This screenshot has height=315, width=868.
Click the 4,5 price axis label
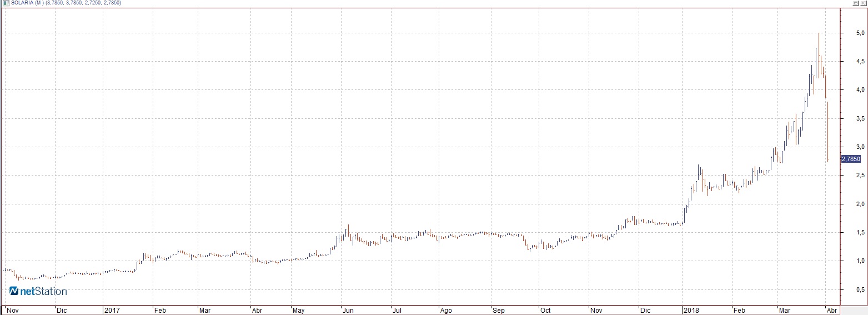859,62
